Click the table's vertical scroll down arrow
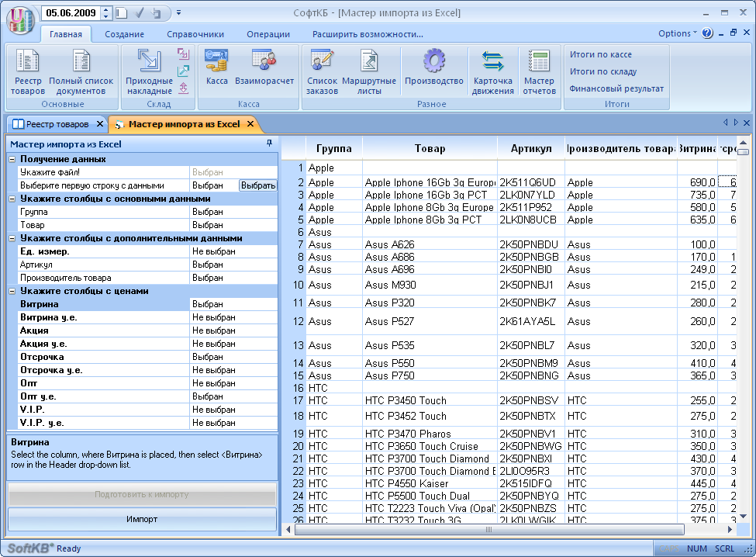Screen dimensions: 756x557 (743, 517)
